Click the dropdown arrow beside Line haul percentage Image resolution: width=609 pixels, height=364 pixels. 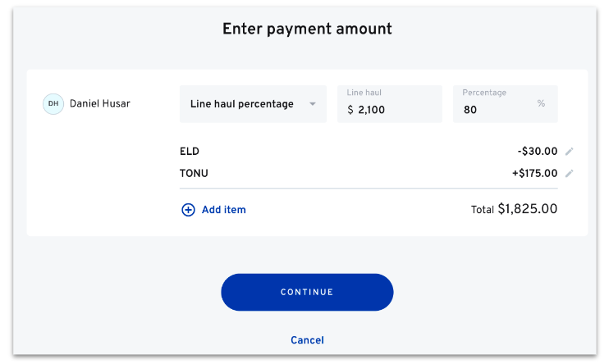pyautogui.click(x=312, y=104)
